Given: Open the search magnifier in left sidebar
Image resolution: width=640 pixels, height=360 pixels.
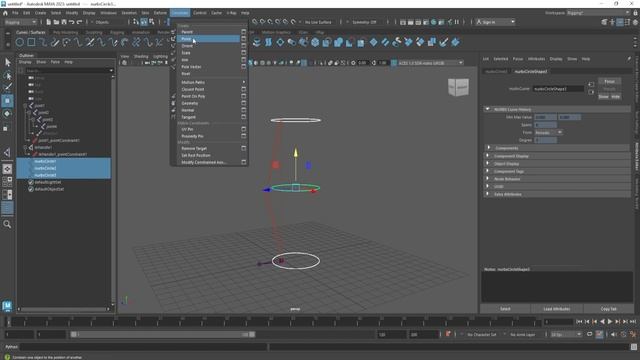Looking at the screenshot, I should [x=7, y=224].
